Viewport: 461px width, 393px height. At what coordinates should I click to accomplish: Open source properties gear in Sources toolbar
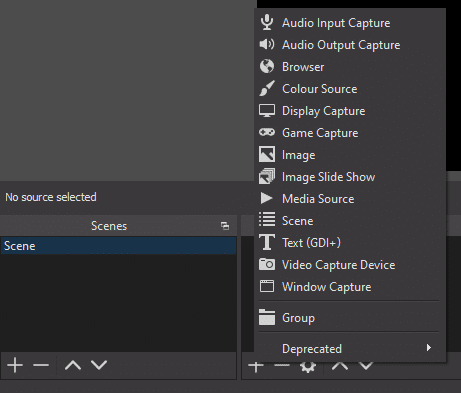click(308, 366)
